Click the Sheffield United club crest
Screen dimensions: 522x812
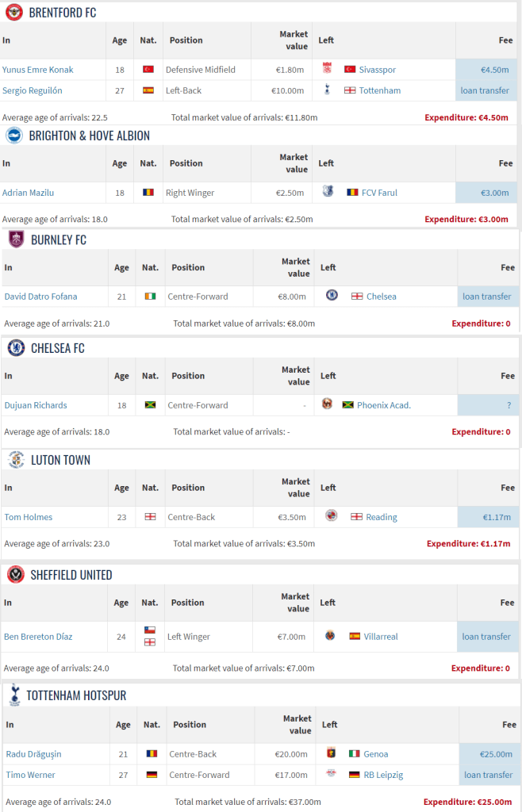(x=15, y=575)
